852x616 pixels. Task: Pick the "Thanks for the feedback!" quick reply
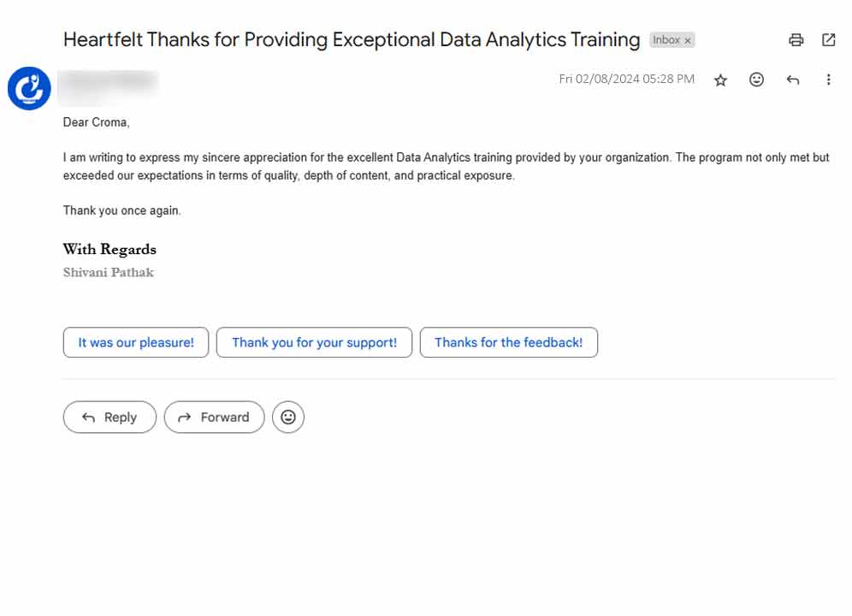pos(508,342)
